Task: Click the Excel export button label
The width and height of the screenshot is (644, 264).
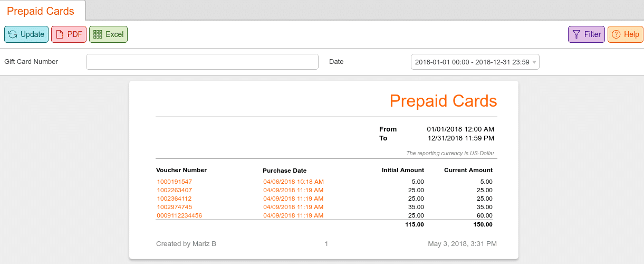Action: (114, 34)
